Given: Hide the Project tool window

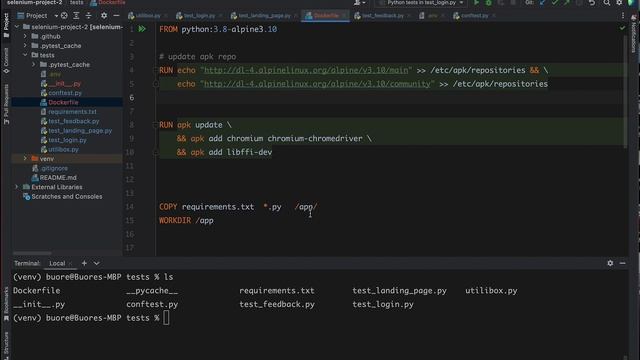Looking at the screenshot, I should [x=116, y=16].
